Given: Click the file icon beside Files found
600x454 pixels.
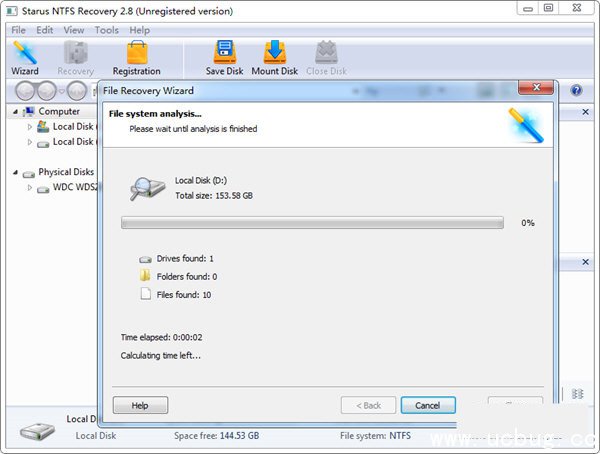Looking at the screenshot, I should (145, 294).
